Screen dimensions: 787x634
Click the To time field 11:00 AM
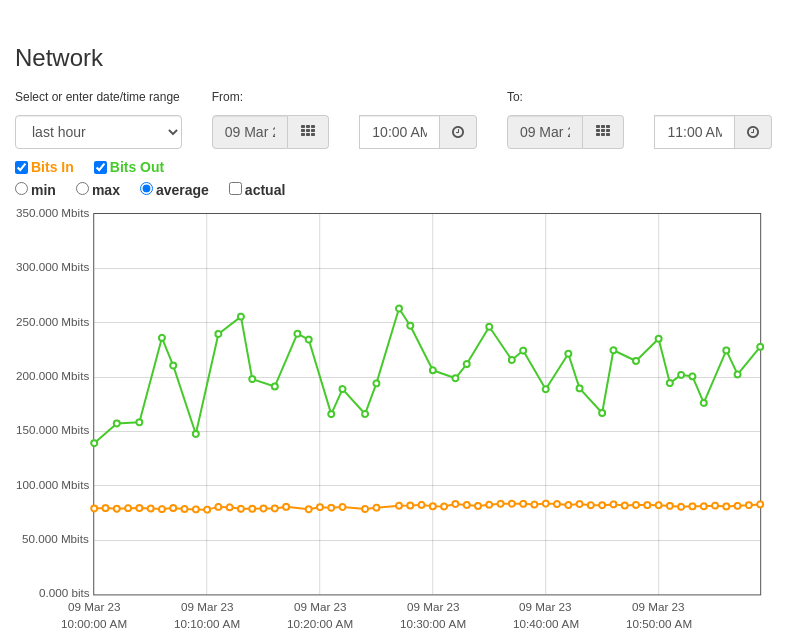point(695,132)
